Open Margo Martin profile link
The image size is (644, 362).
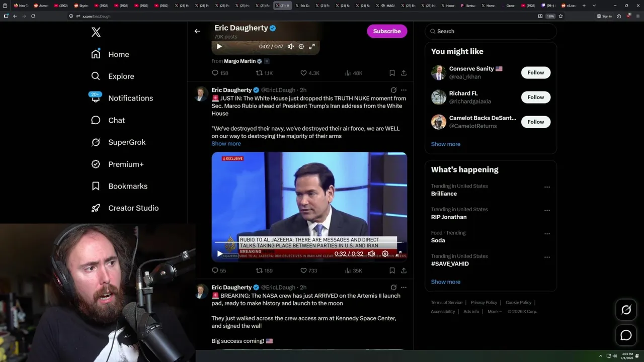pyautogui.click(x=240, y=61)
